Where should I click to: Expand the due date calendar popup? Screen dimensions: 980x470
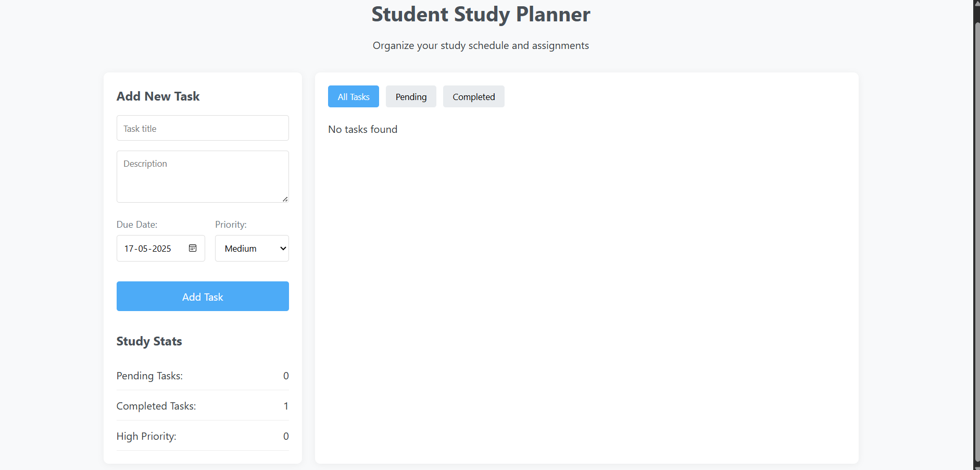click(192, 248)
